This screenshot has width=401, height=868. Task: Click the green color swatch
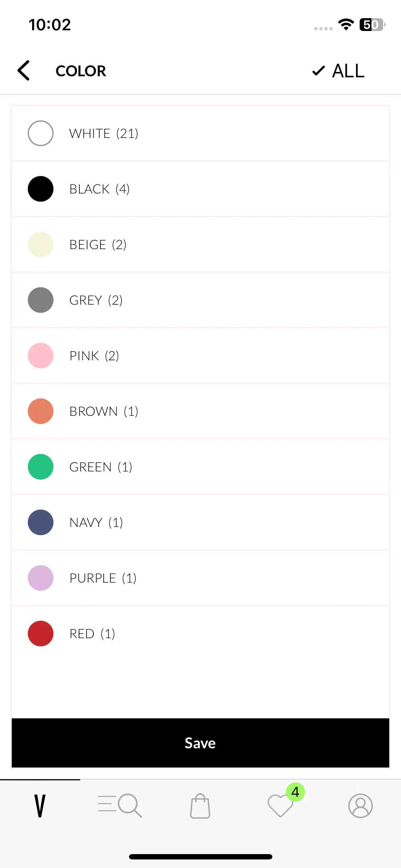pos(41,467)
